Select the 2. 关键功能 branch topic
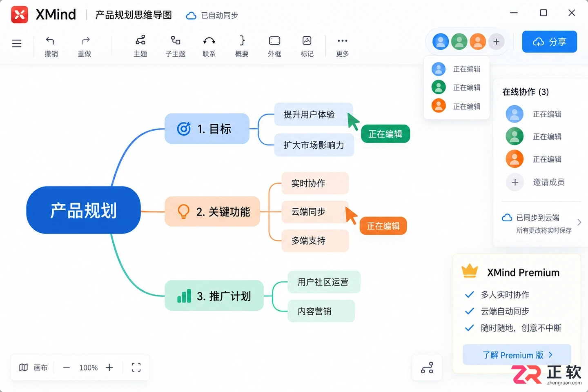The width and height of the screenshot is (588, 392). 212,212
